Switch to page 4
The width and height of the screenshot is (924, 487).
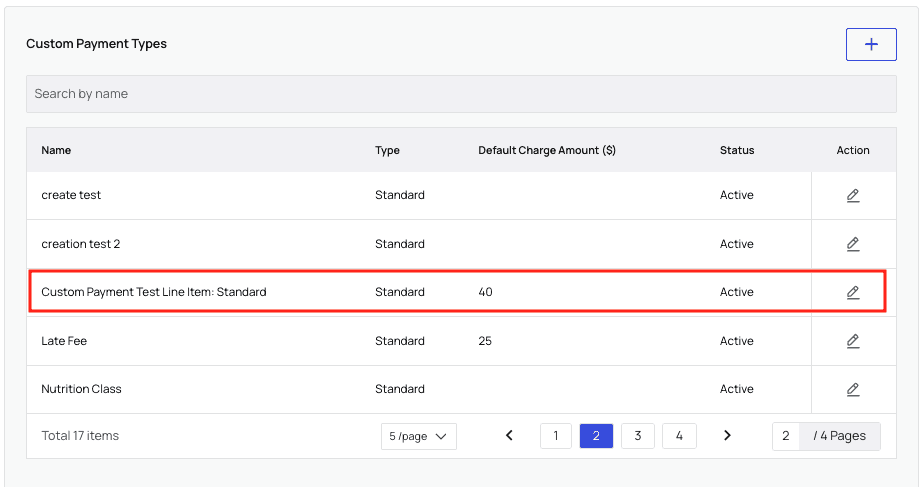[679, 436]
